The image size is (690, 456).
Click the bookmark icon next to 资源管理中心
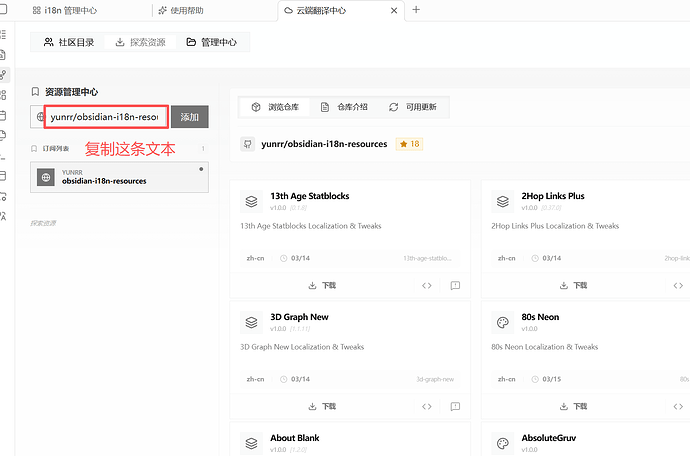point(35,92)
